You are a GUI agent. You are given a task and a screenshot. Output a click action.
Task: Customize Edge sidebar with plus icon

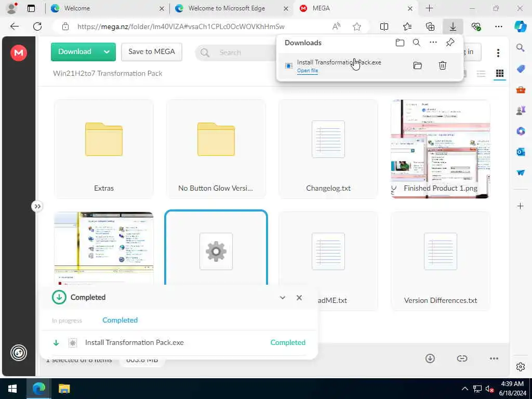(x=521, y=206)
